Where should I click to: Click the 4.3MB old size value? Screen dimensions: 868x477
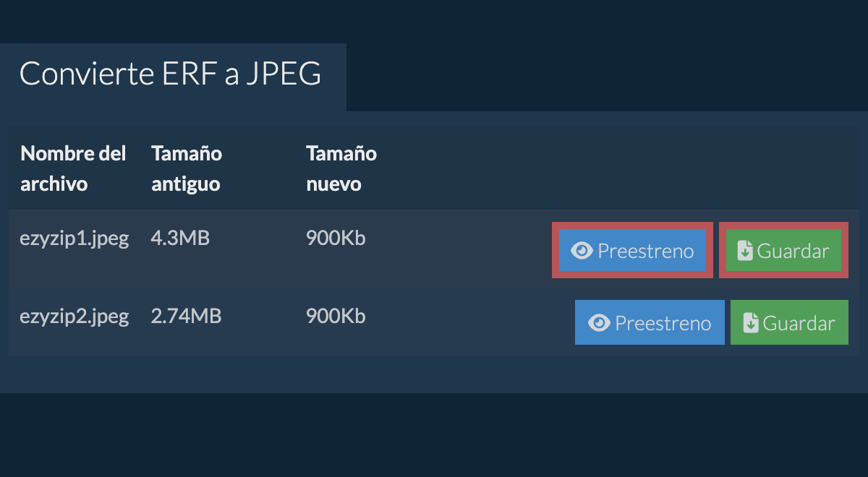[179, 239]
